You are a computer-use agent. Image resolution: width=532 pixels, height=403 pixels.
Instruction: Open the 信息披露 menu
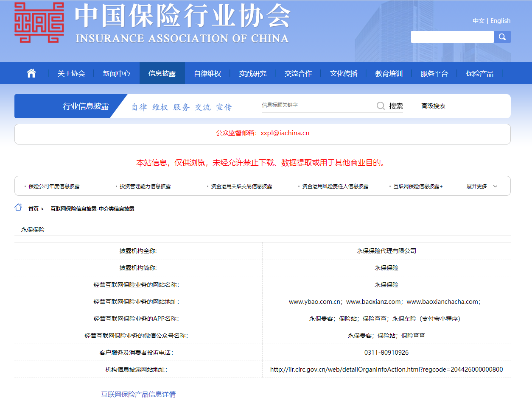point(162,73)
